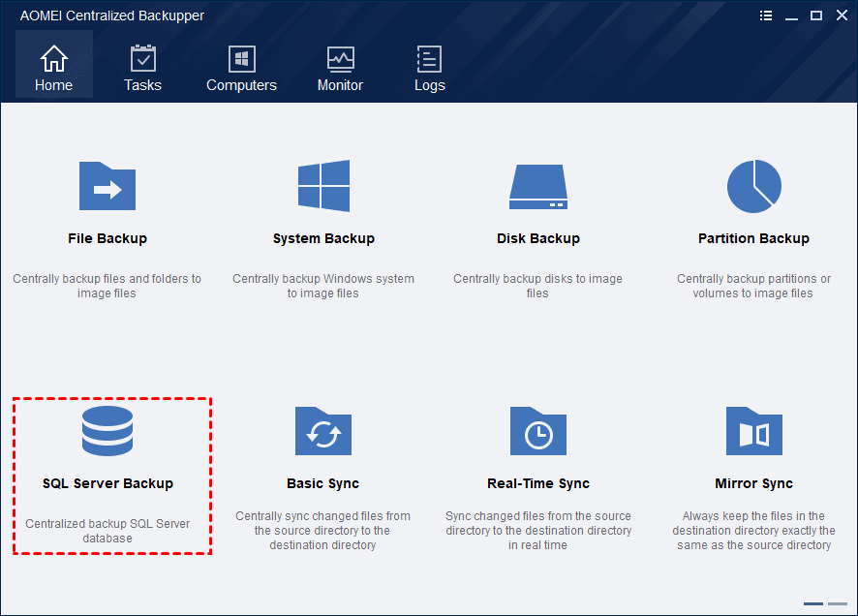Click the SQL Server Backup database icon
858x616 pixels.
107,431
